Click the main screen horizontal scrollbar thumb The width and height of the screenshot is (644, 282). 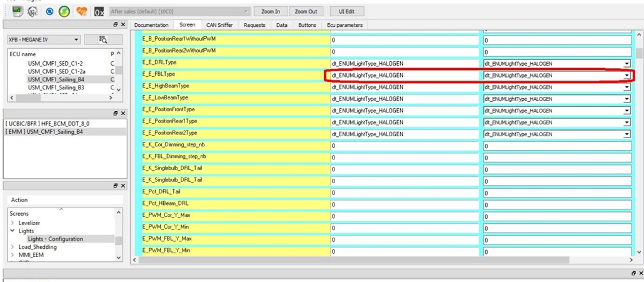(x=354, y=260)
